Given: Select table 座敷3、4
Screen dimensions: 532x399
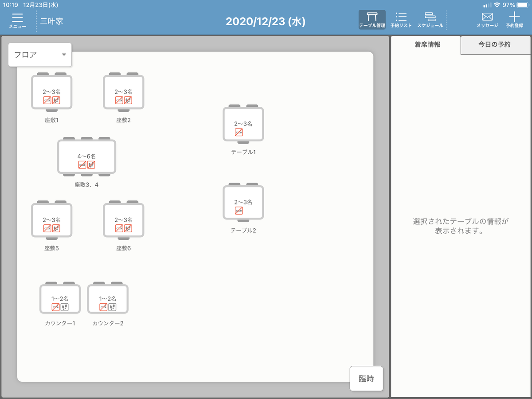Looking at the screenshot, I should 86,156.
